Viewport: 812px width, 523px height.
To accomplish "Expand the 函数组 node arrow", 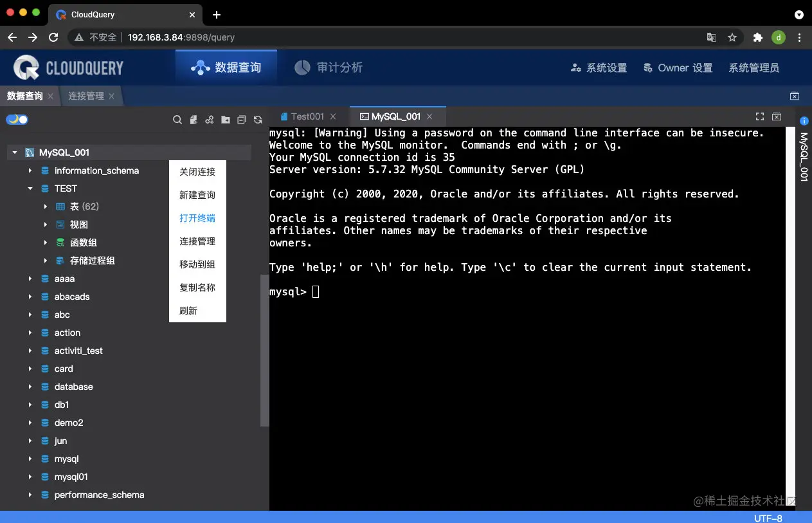I will (45, 243).
